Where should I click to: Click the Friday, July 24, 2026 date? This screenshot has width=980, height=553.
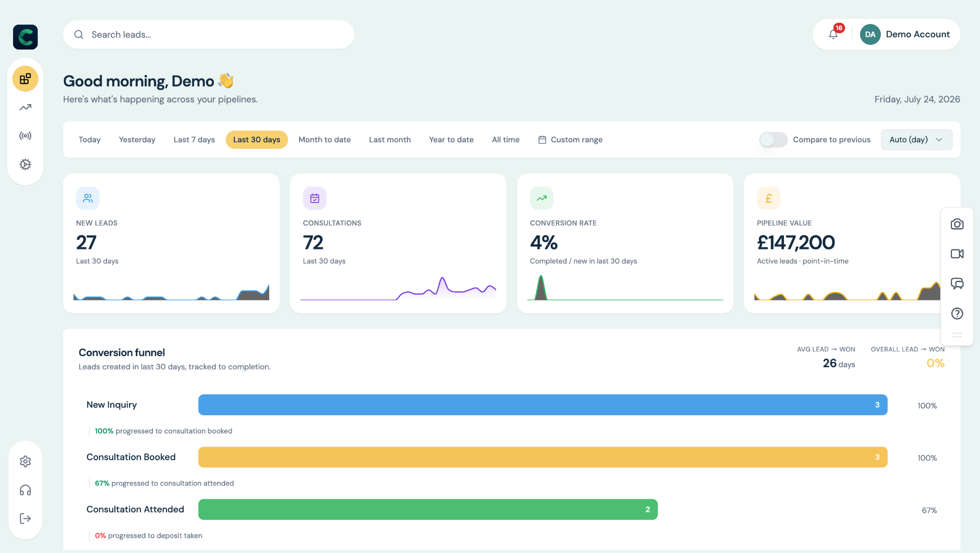[917, 99]
